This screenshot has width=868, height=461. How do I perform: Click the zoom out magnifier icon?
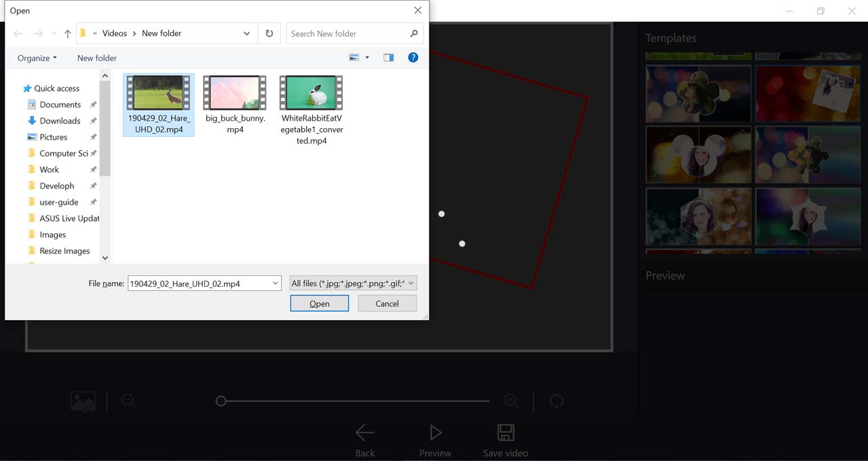[128, 401]
